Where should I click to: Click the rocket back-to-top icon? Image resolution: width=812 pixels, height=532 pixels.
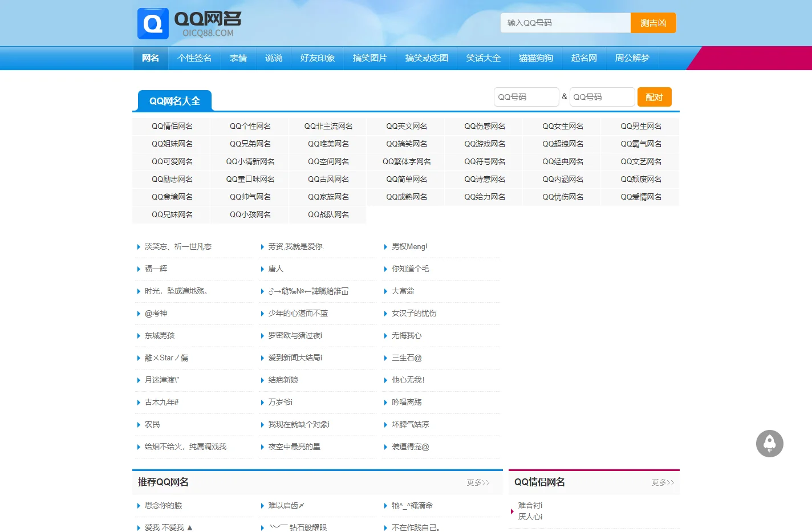pos(769,444)
